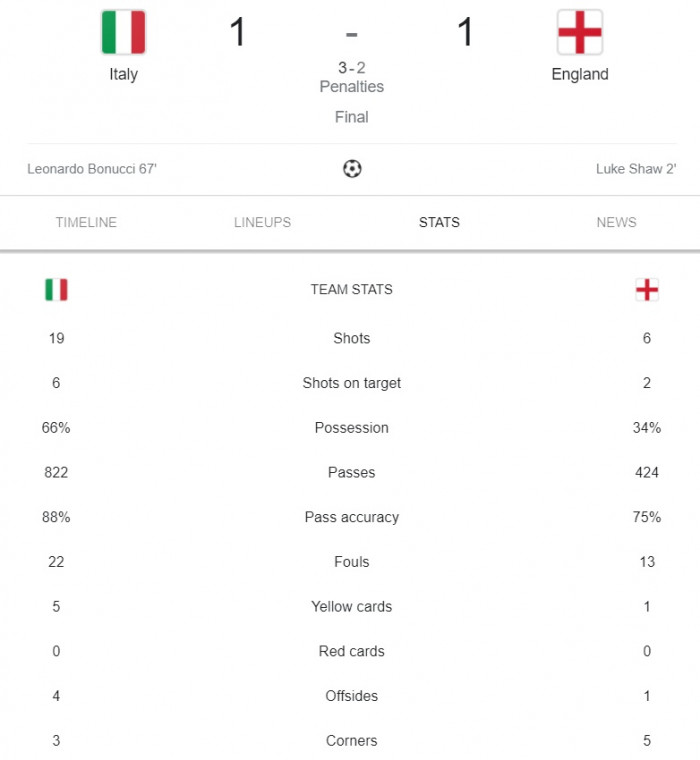The height and width of the screenshot is (760, 700).
Task: Click the England team name
Action: tap(580, 74)
